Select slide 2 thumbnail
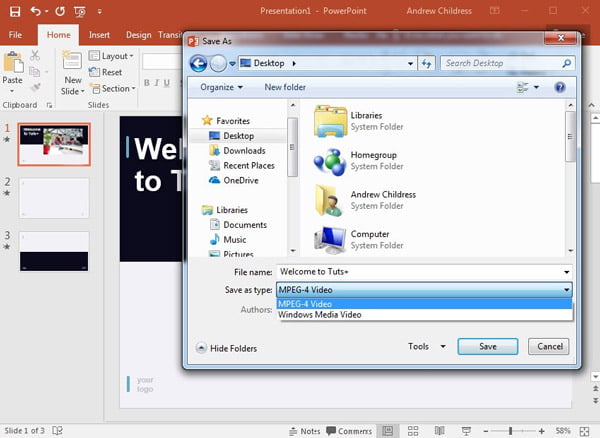This screenshot has height=438, width=600. tap(54, 198)
